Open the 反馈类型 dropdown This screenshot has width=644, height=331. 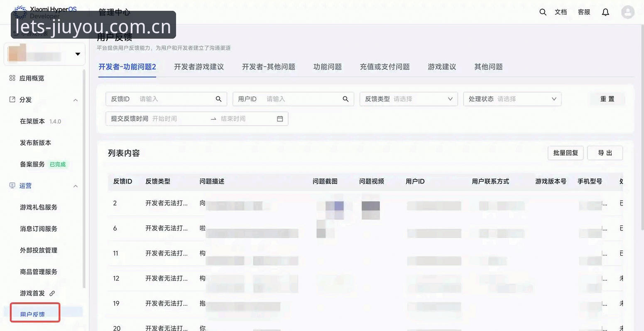[x=409, y=99]
